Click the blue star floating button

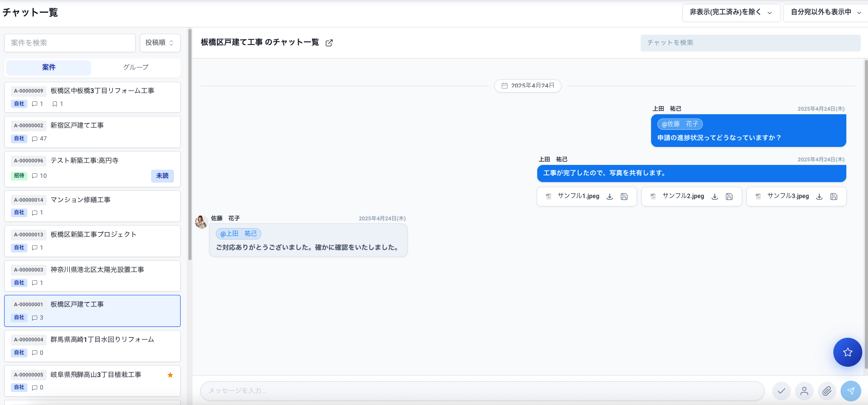pyautogui.click(x=848, y=352)
